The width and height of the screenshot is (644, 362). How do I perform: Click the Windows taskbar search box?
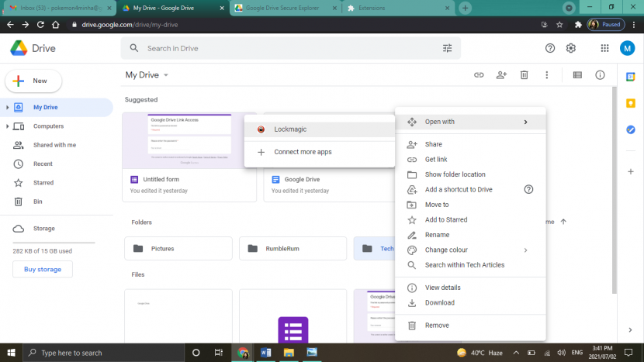[x=103, y=353]
